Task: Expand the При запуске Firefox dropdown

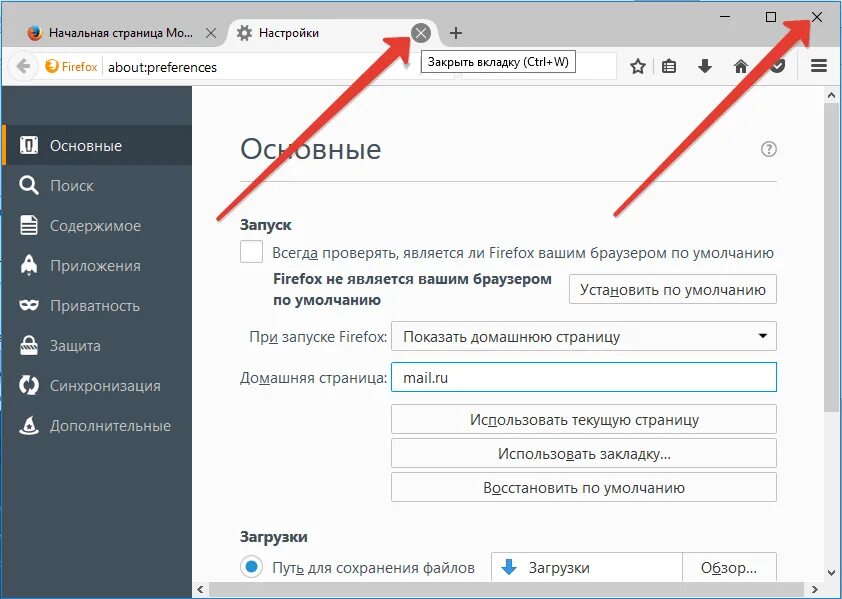Action: tap(584, 336)
